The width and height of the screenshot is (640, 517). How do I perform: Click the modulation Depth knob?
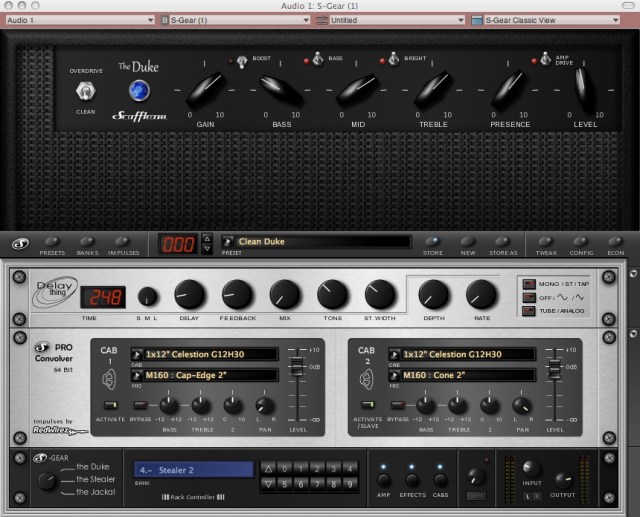[x=434, y=295]
